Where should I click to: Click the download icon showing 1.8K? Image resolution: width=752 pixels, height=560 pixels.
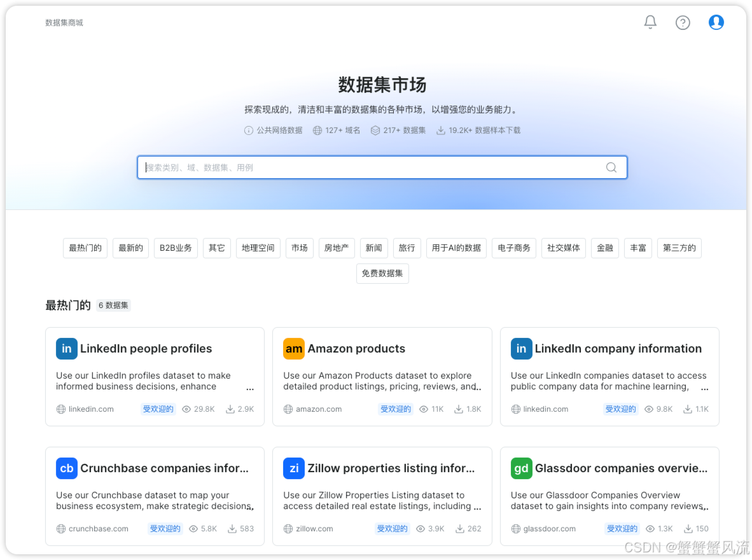pyautogui.click(x=459, y=409)
